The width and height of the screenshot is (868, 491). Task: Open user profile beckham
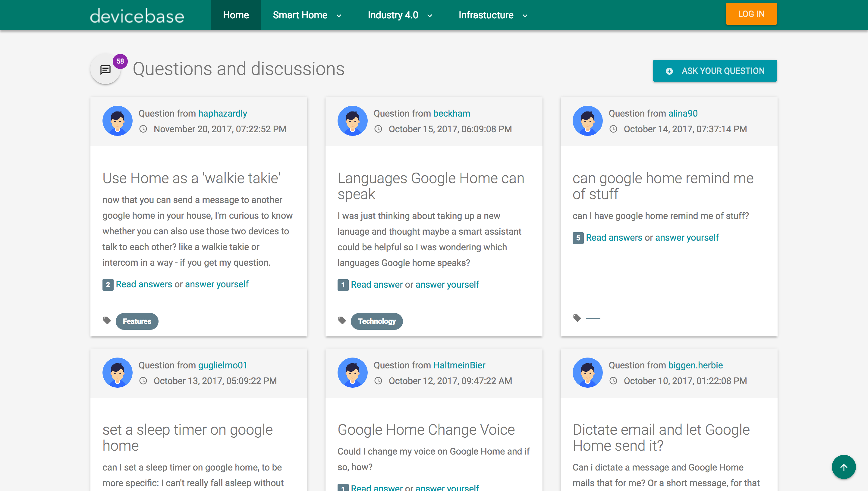[x=452, y=113]
